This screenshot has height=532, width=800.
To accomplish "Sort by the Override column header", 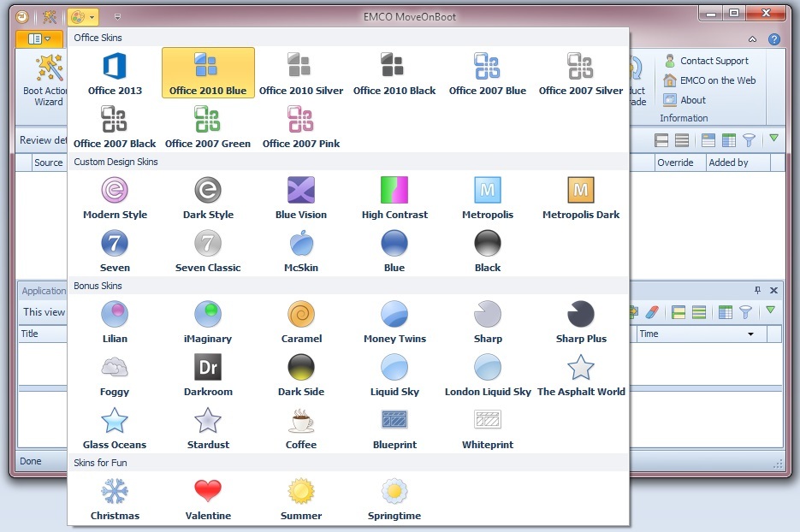I will 680,163.
